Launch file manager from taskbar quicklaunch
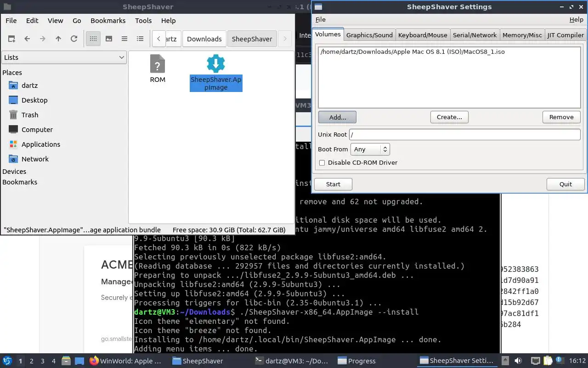 [x=66, y=361]
